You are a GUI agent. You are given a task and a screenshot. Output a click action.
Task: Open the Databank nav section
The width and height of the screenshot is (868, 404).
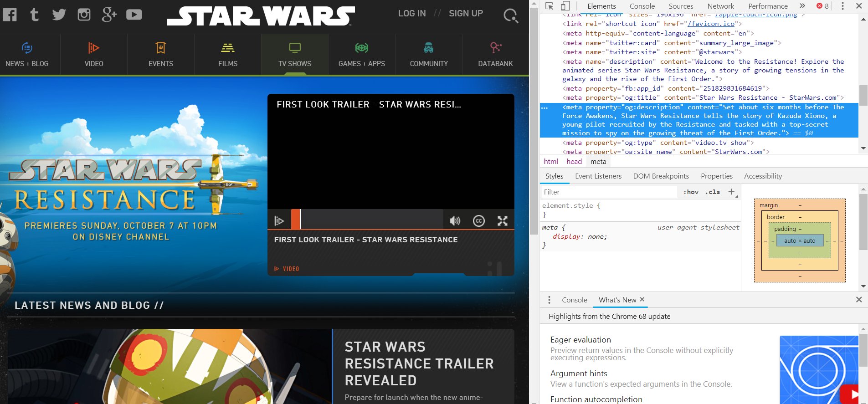coord(496,55)
